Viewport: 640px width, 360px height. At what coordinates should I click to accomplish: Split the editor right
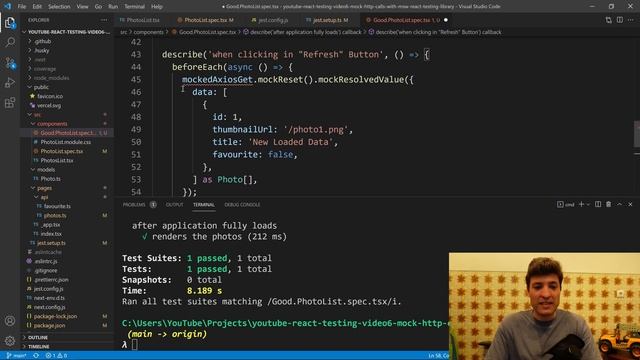(x=620, y=20)
